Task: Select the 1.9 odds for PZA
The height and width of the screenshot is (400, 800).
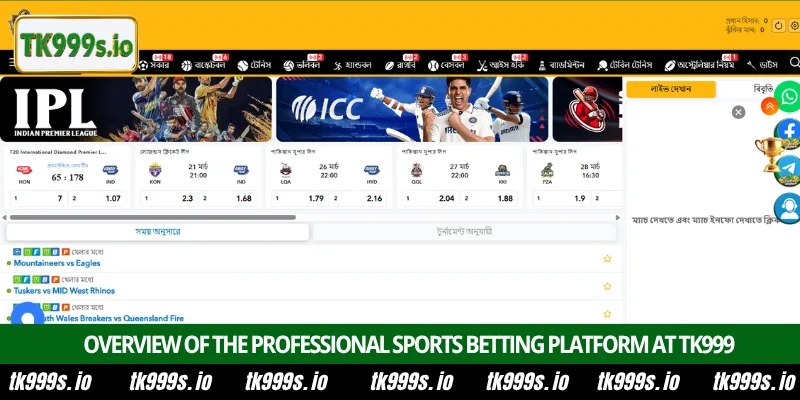Action: pyautogui.click(x=561, y=198)
